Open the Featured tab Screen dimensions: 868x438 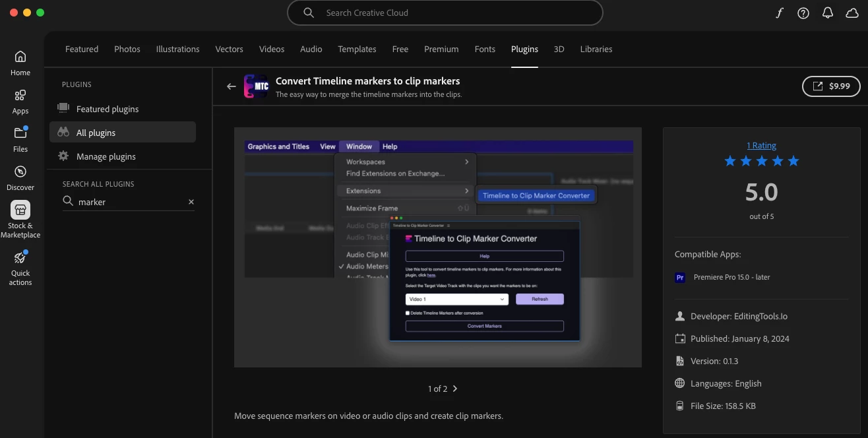pos(82,49)
